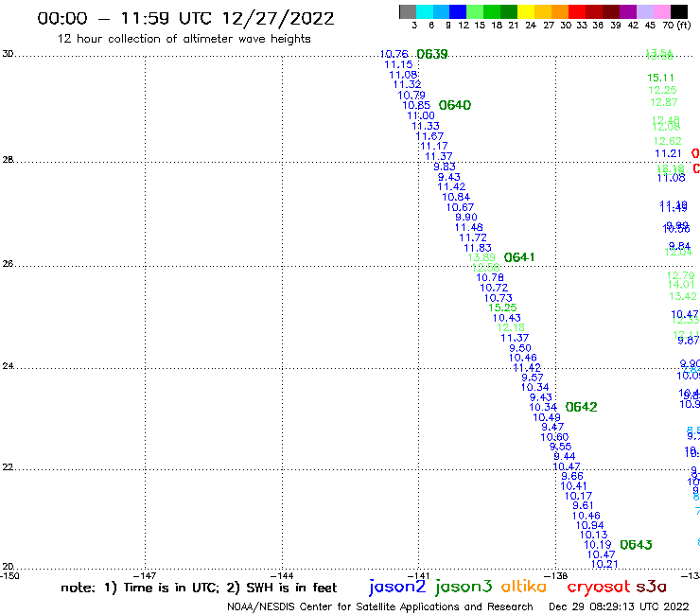Click the latitude axis label 22
The image size is (700, 615).
8,467
